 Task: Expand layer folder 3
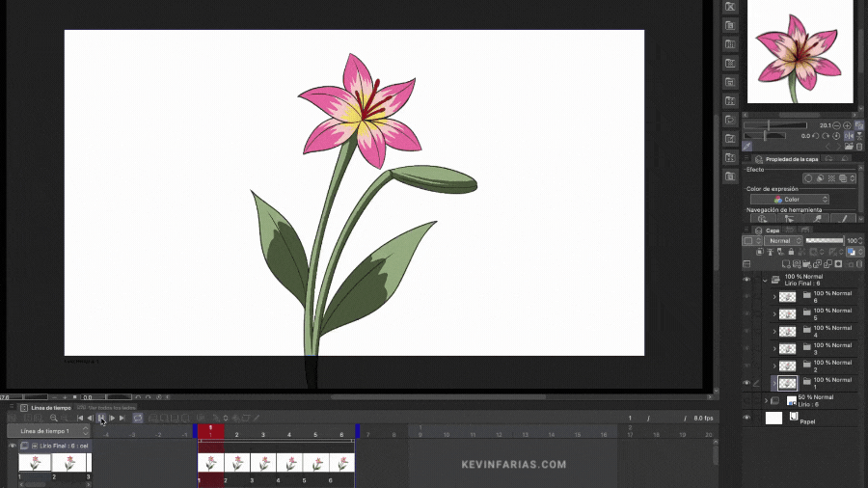[x=774, y=349]
